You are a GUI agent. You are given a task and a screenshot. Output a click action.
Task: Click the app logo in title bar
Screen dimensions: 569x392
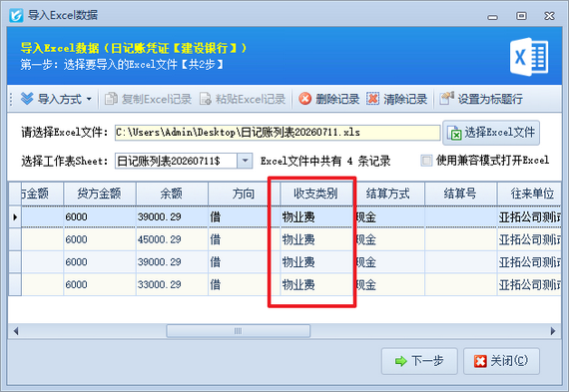[16, 15]
